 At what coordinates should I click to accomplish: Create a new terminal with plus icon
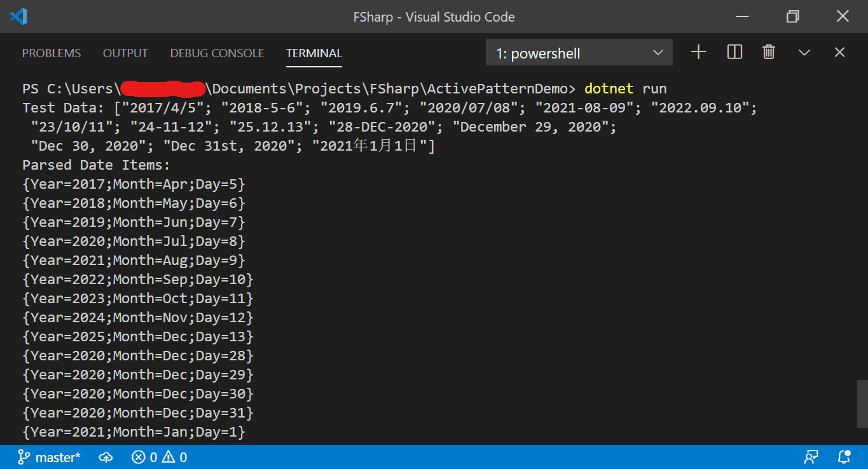pos(698,53)
